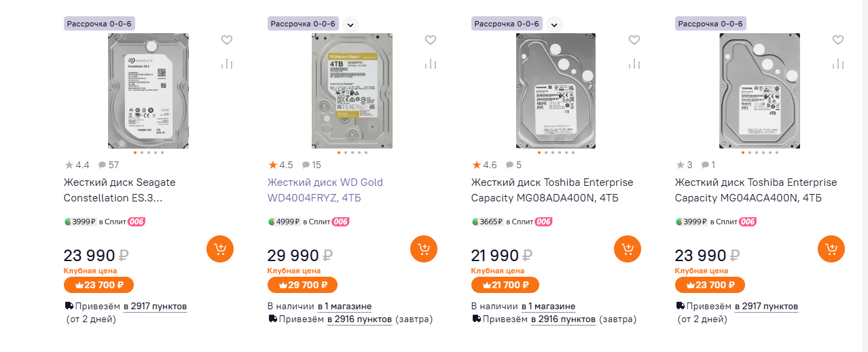The width and height of the screenshot is (868, 352).
Task: Expand badges chevron on Toshiba MG08ADA400N card
Action: [x=554, y=24]
